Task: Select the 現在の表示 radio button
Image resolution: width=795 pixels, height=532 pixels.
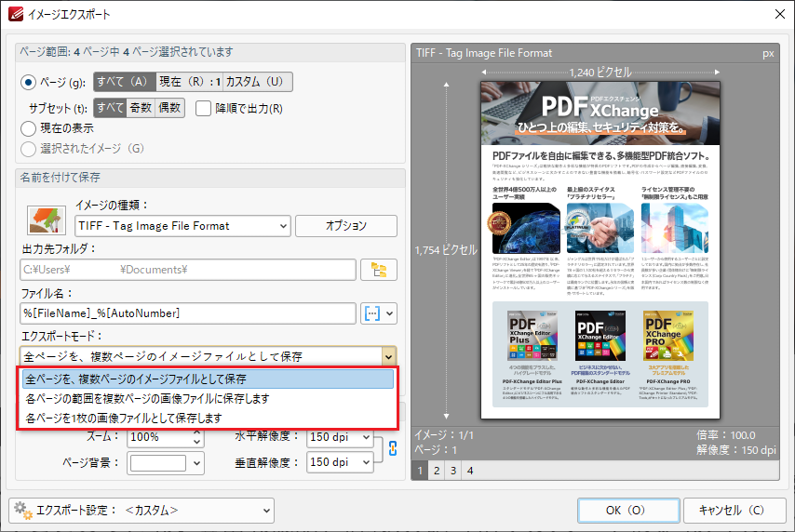Action: click(x=28, y=128)
